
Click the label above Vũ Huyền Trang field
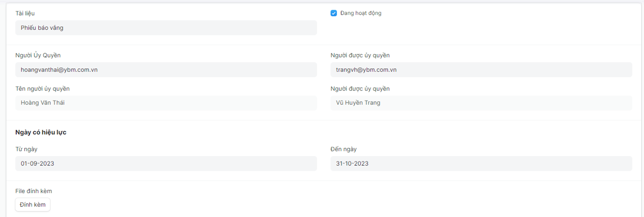pyautogui.click(x=360, y=89)
